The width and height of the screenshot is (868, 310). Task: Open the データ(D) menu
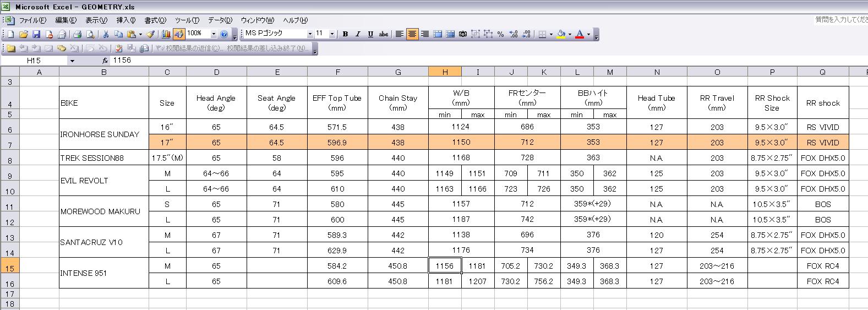(220, 20)
